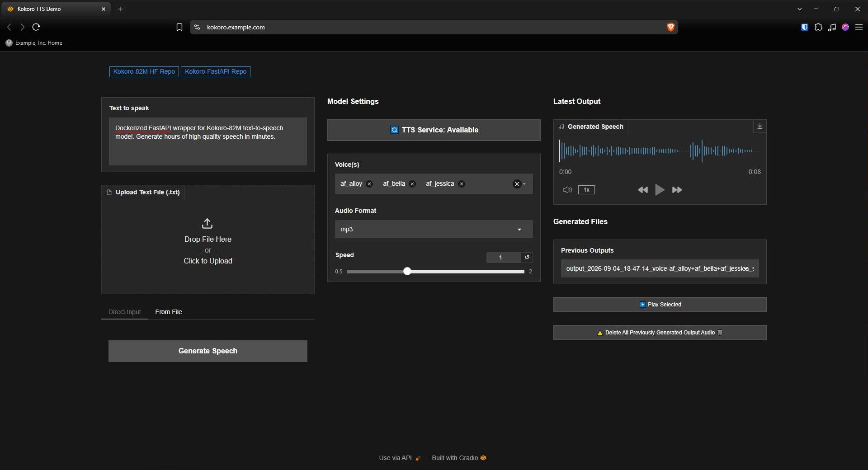The image size is (868, 470).
Task: Open the Example, Inc. Home bookmark
Action: coord(34,43)
